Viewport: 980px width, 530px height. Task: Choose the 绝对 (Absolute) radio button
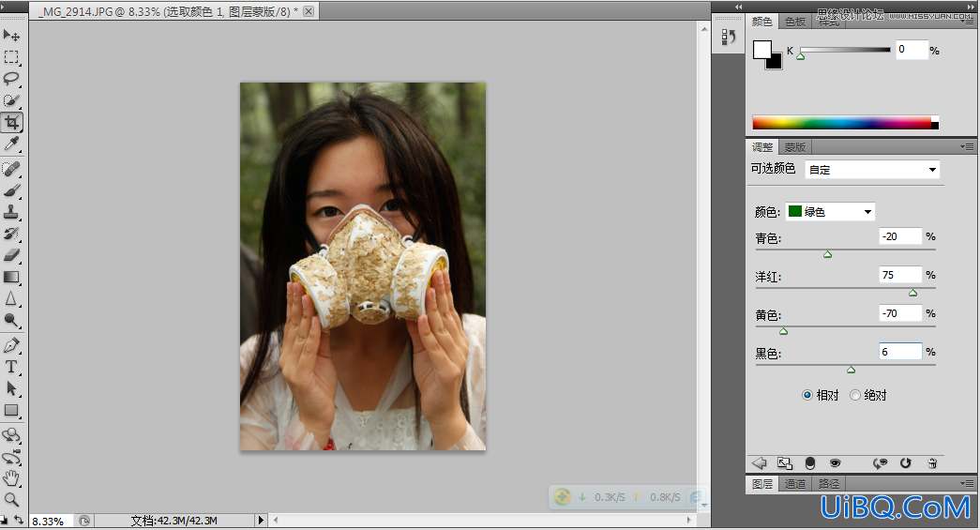tap(855, 395)
